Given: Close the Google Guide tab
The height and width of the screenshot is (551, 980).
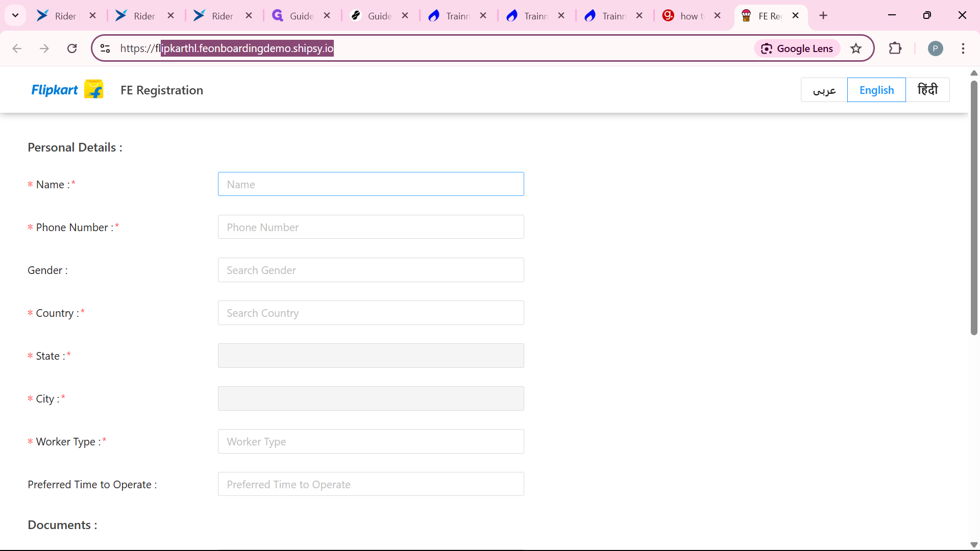Looking at the screenshot, I should [327, 16].
